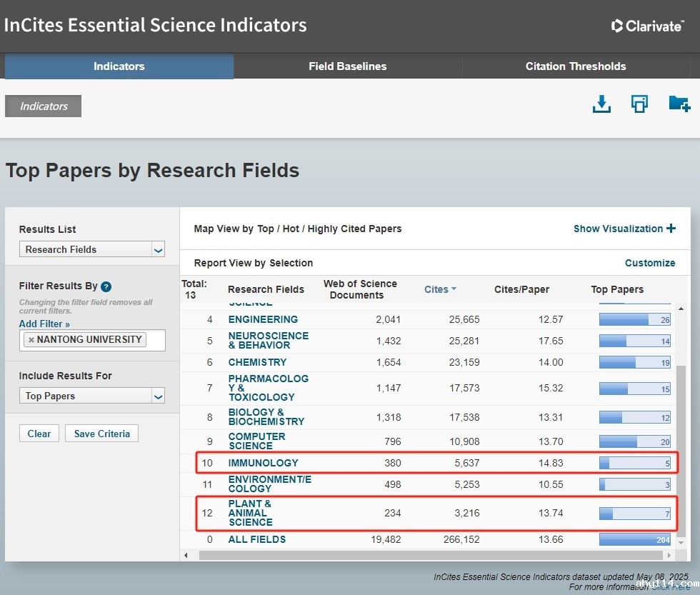Click Engineering cites value 25,665

[x=464, y=319]
